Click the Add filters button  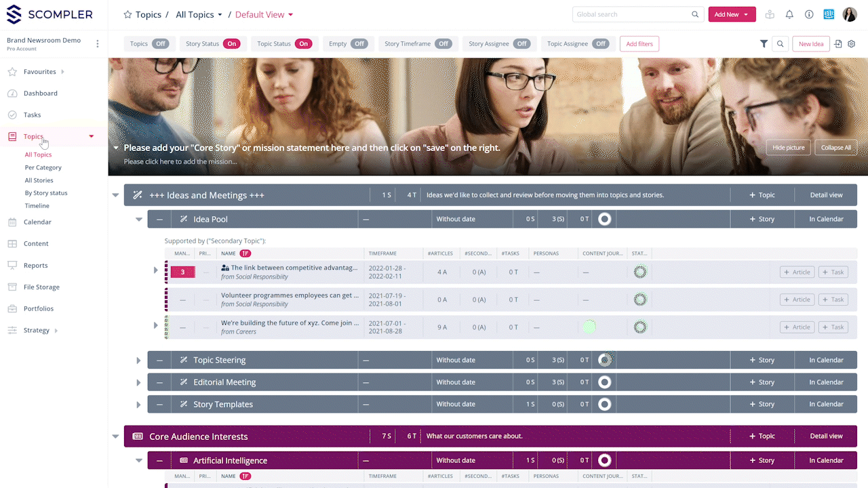coord(639,44)
